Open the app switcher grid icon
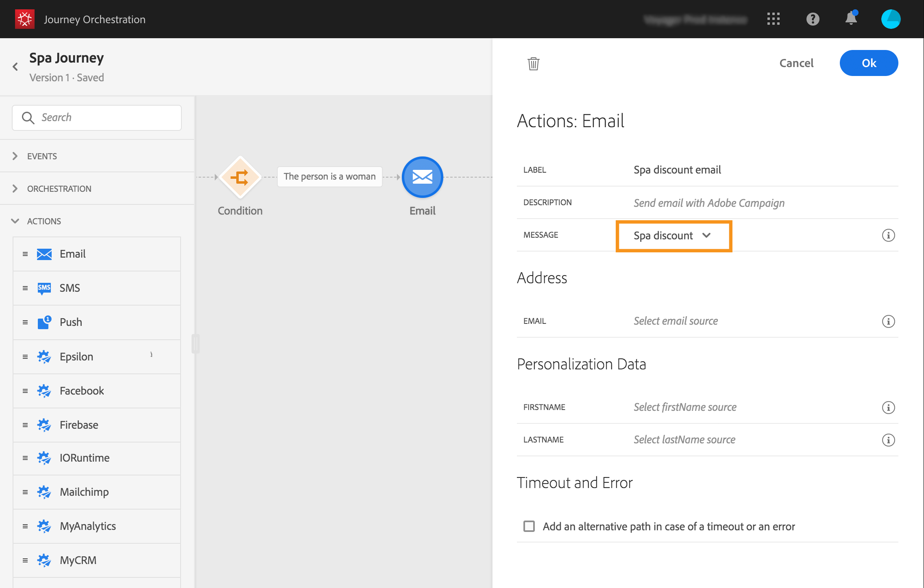Image resolution: width=924 pixels, height=588 pixels. pos(773,19)
